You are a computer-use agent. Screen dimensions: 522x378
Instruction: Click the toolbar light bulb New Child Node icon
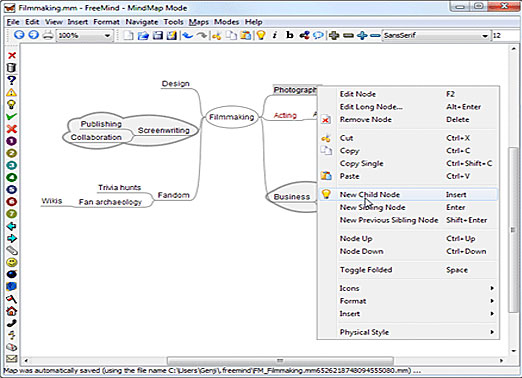[x=261, y=35]
